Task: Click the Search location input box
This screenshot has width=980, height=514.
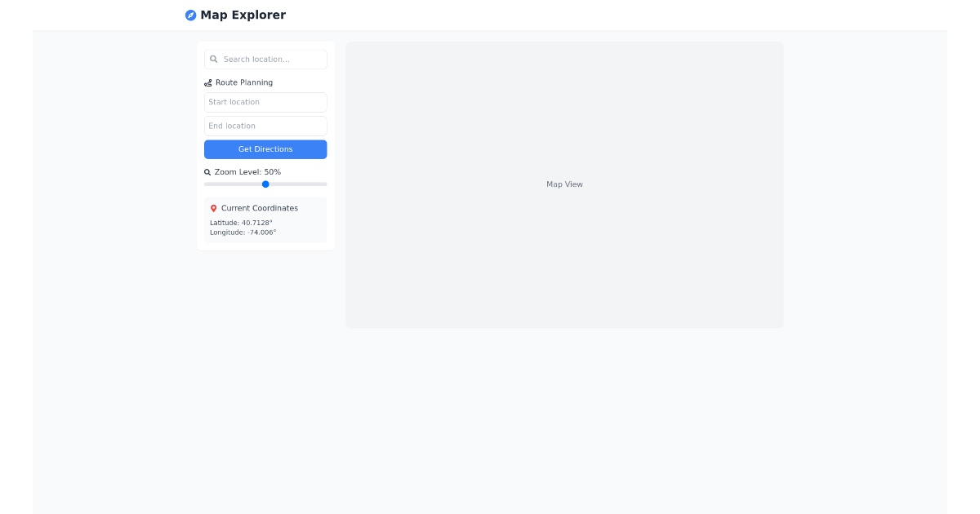Action: (265, 59)
